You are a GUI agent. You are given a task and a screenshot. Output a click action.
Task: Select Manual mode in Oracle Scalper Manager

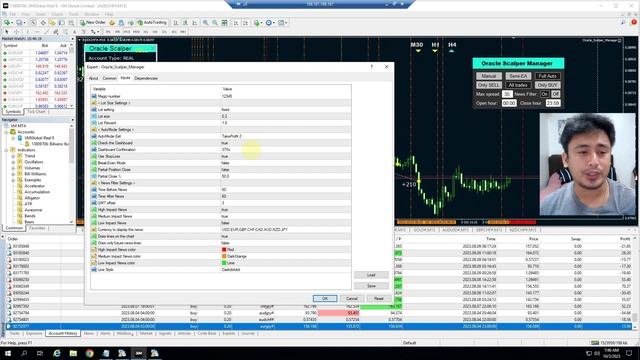click(x=489, y=76)
